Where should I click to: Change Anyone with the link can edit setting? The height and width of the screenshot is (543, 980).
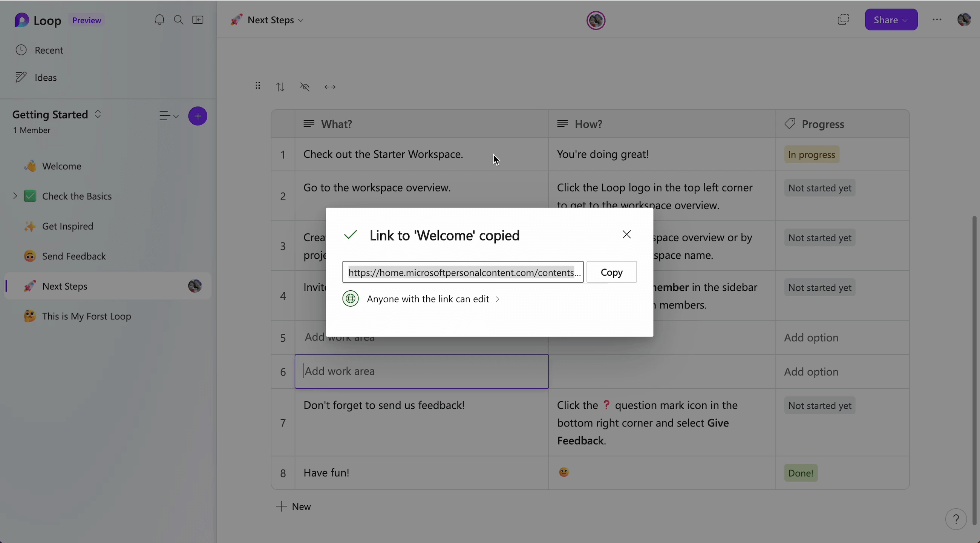point(432,299)
